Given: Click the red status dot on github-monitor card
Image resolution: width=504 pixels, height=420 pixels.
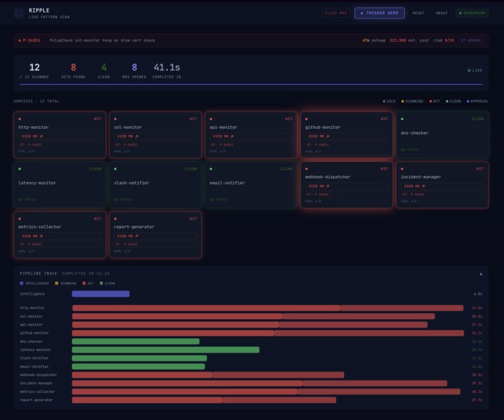Looking at the screenshot, I should click(307, 119).
